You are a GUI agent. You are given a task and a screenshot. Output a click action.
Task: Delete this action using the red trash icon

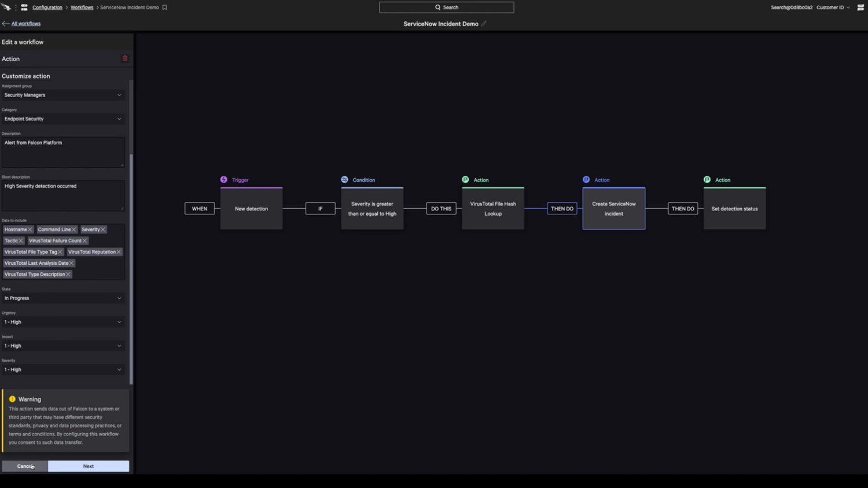point(124,58)
